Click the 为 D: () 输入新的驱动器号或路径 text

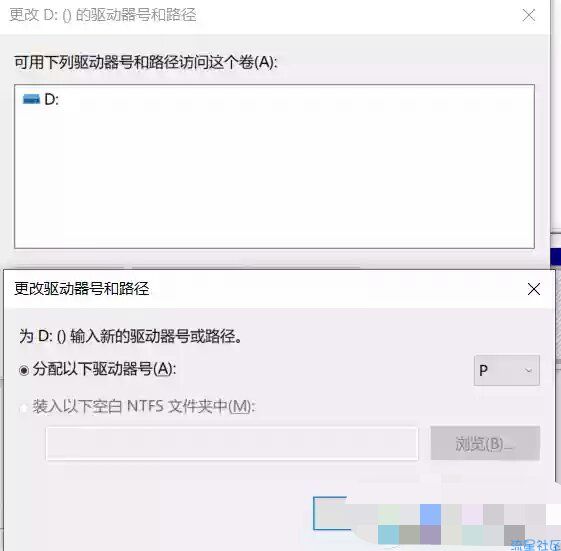pyautogui.click(x=131, y=336)
